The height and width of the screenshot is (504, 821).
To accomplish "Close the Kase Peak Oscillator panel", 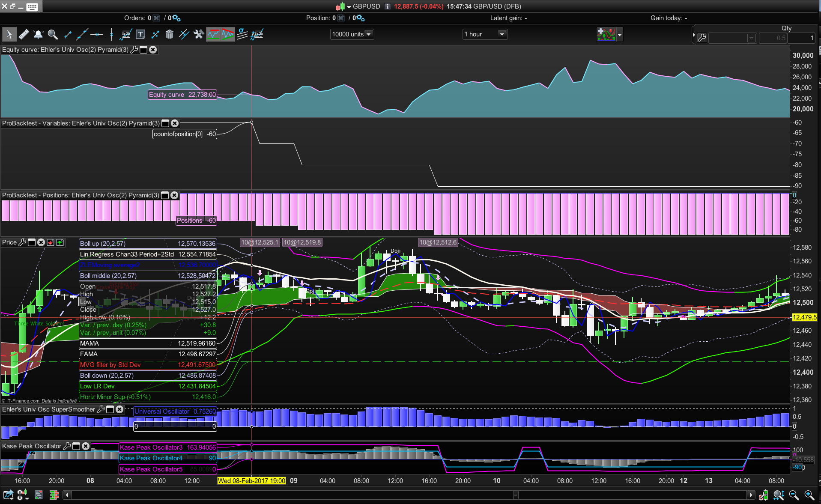I will pyautogui.click(x=86, y=446).
